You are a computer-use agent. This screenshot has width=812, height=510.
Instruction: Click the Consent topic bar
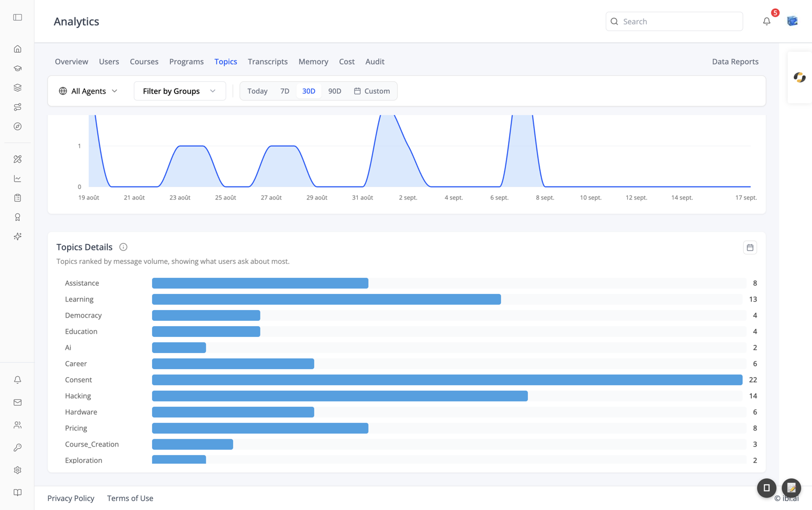click(447, 380)
